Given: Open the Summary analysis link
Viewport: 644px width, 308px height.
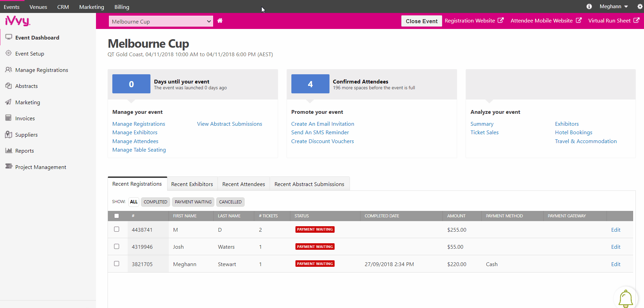Looking at the screenshot, I should 482,124.
